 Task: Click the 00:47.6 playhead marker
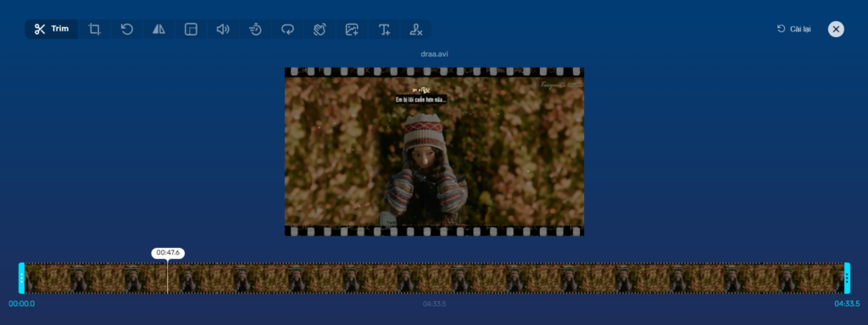168,253
